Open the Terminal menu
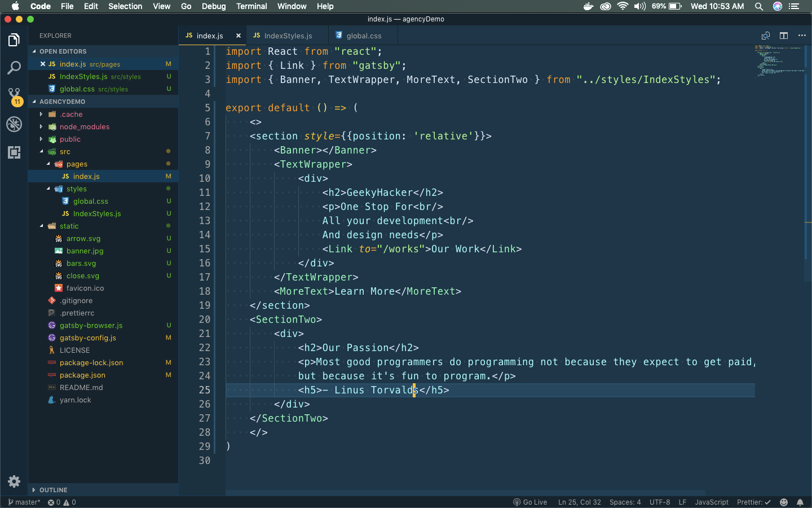 click(251, 6)
